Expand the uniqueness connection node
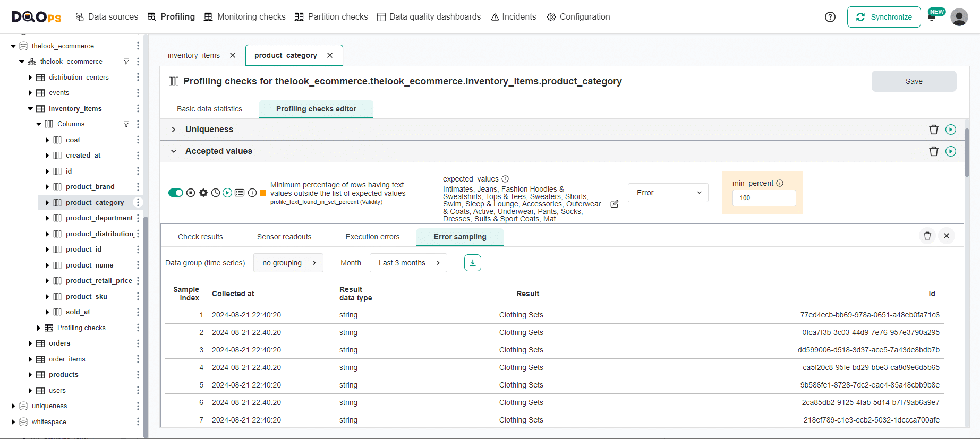The height and width of the screenshot is (439, 980). [x=13, y=406]
